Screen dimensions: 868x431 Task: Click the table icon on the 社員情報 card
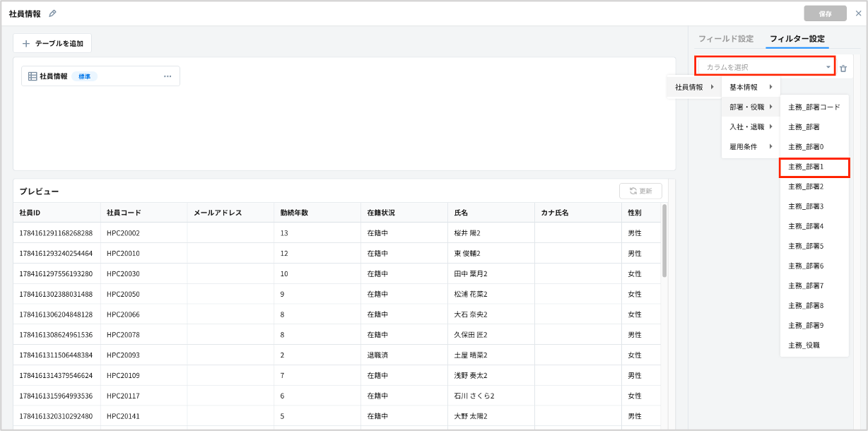[x=33, y=76]
